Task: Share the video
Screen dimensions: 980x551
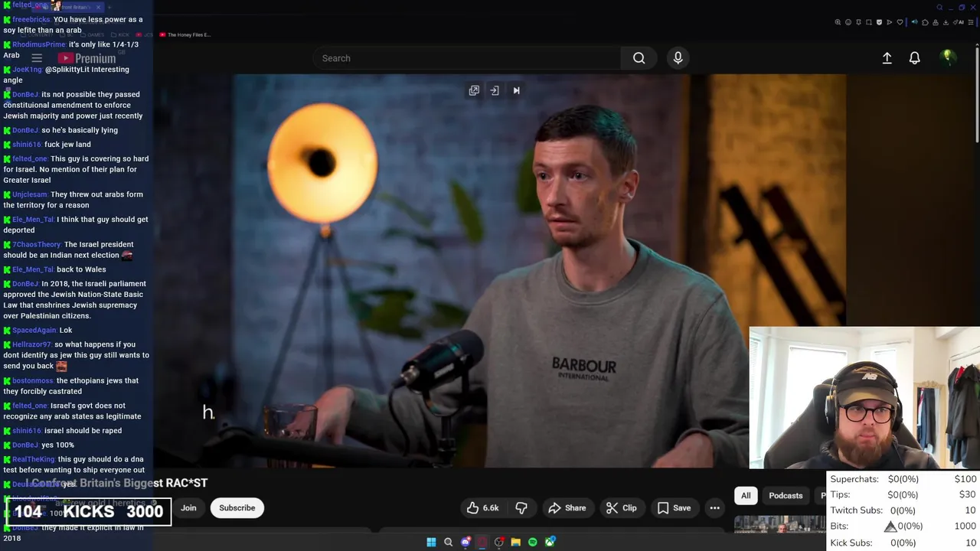Action: coord(567,508)
